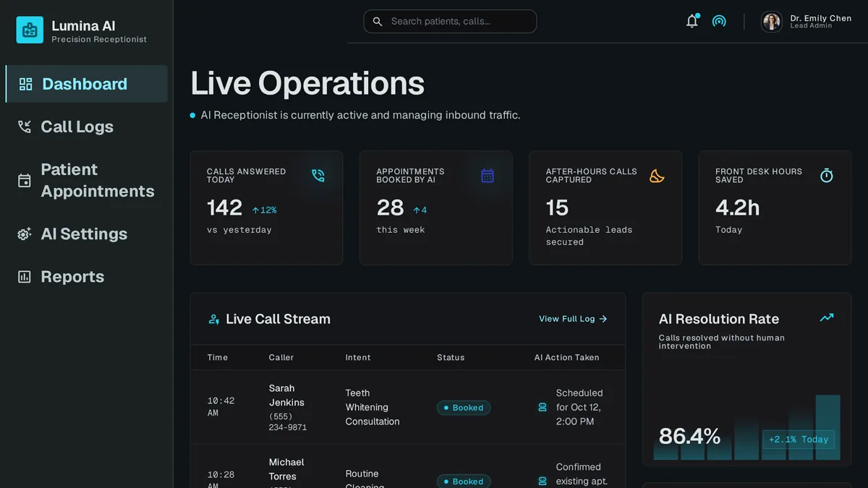Click the AI Settings gear icon
This screenshot has width=868, height=488.
tap(25, 234)
